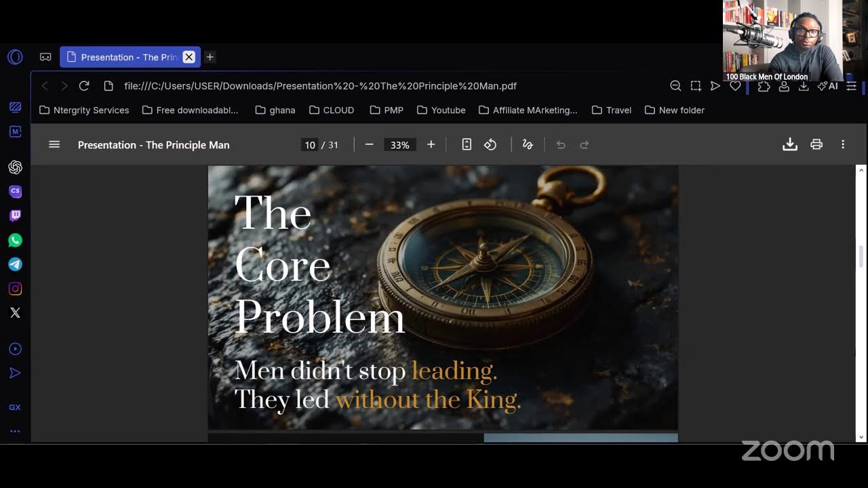The width and height of the screenshot is (868, 488).
Task: Download the PDF from viewer toolbar
Action: [790, 144]
